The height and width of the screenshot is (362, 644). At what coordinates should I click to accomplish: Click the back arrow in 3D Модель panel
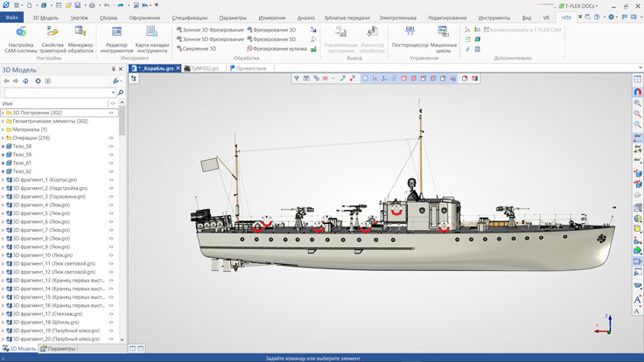(6, 81)
